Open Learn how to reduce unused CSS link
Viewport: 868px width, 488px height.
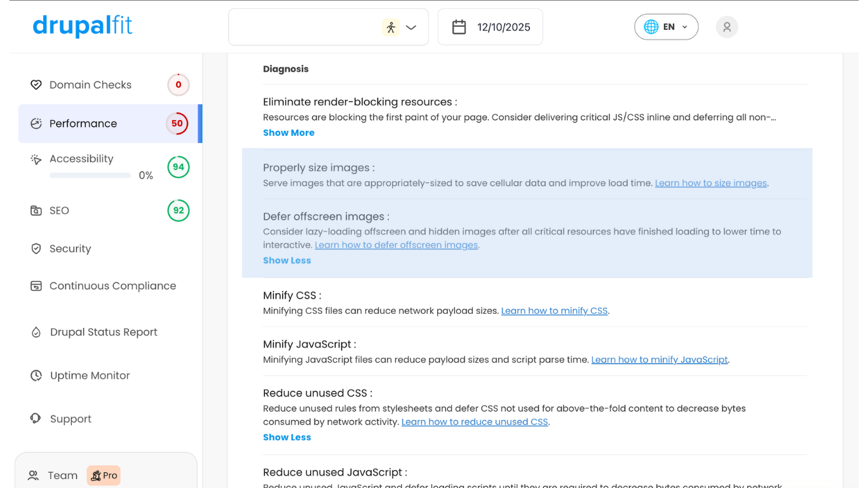[x=475, y=422]
